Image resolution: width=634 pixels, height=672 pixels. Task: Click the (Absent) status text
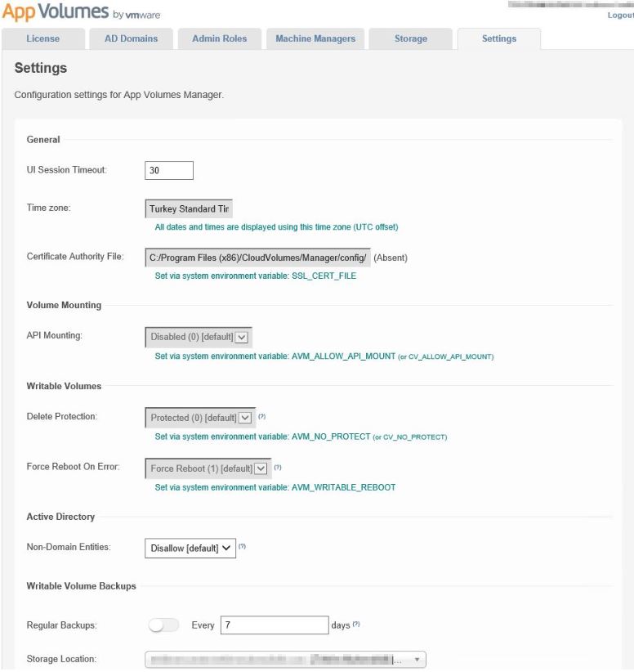point(391,258)
